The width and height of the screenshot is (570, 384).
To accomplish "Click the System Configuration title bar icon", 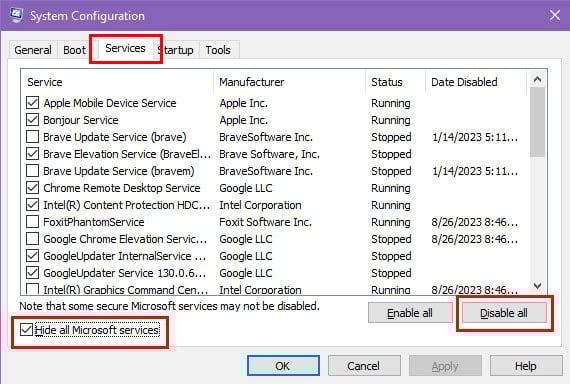I will (x=16, y=15).
